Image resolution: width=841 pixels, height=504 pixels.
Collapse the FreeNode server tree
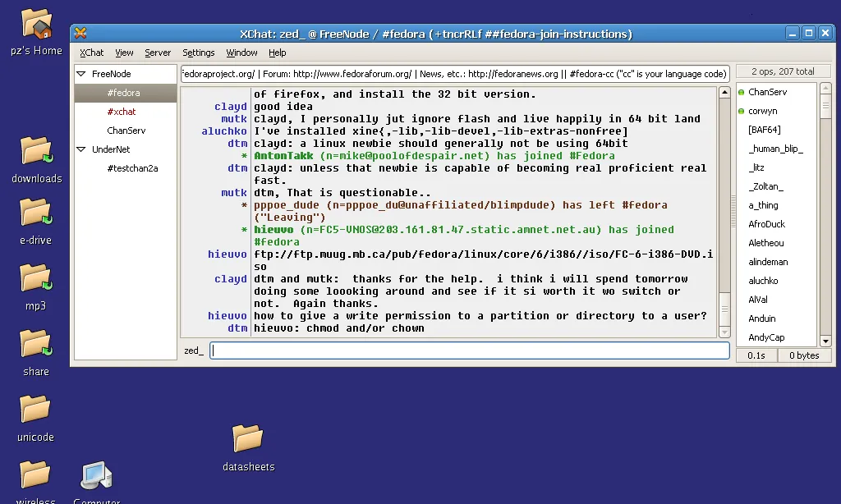tap(81, 74)
